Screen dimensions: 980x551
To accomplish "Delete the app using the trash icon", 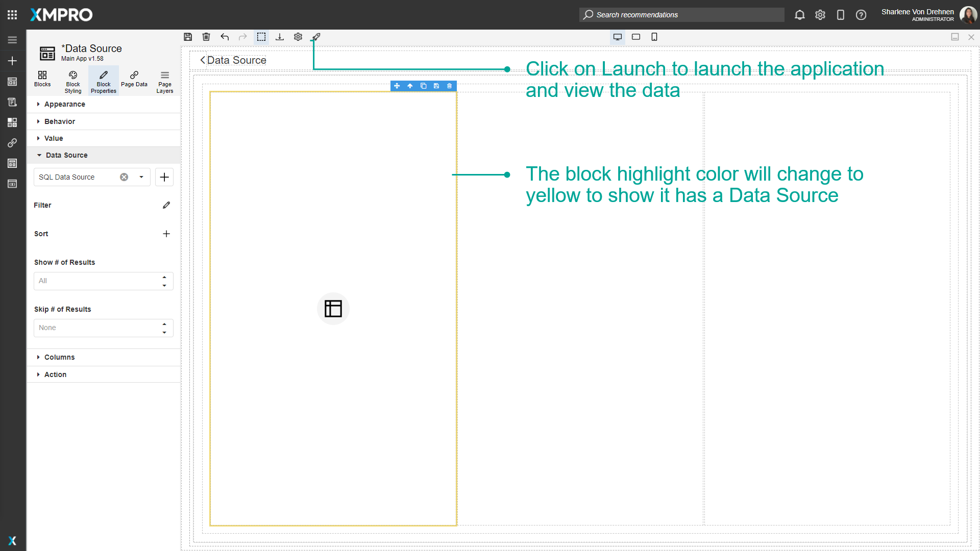I will [x=206, y=37].
